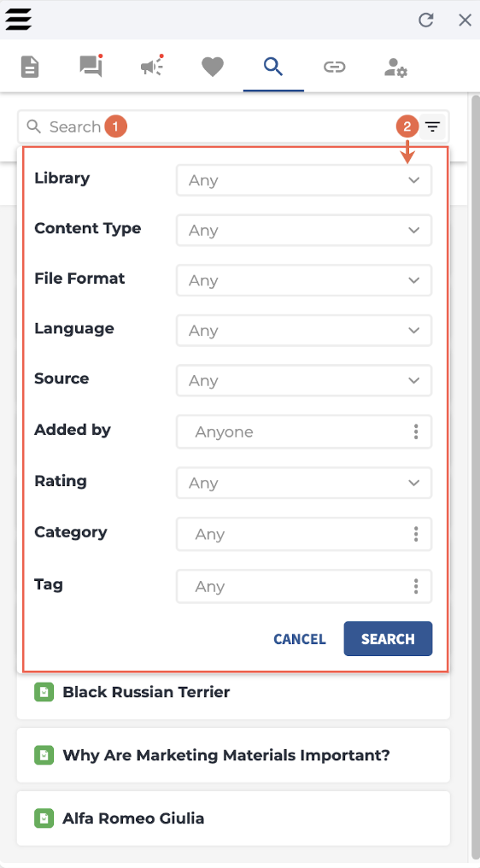Open Added by options menu
This screenshot has width=480, height=868.
click(416, 431)
